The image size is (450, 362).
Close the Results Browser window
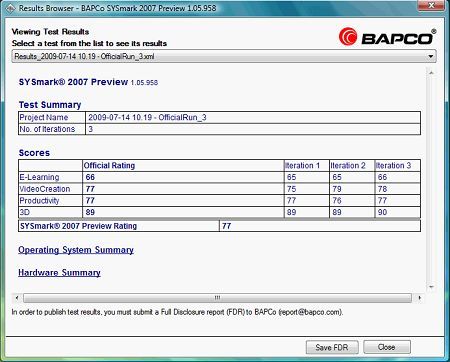(x=431, y=6)
